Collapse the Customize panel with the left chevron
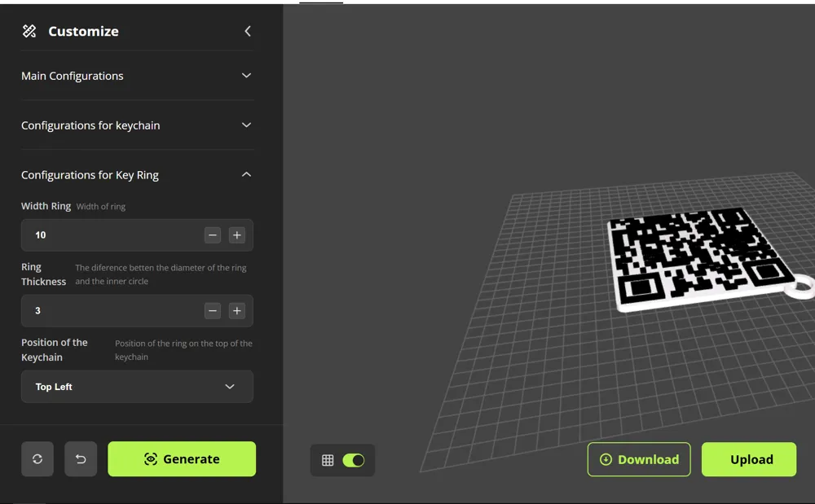Image resolution: width=815 pixels, height=504 pixels. [248, 31]
